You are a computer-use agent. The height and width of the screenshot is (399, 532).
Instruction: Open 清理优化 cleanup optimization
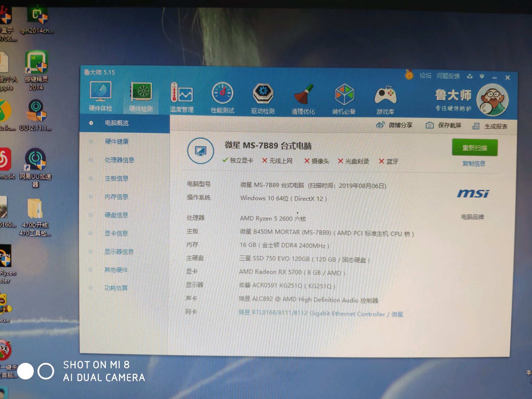[x=303, y=99]
